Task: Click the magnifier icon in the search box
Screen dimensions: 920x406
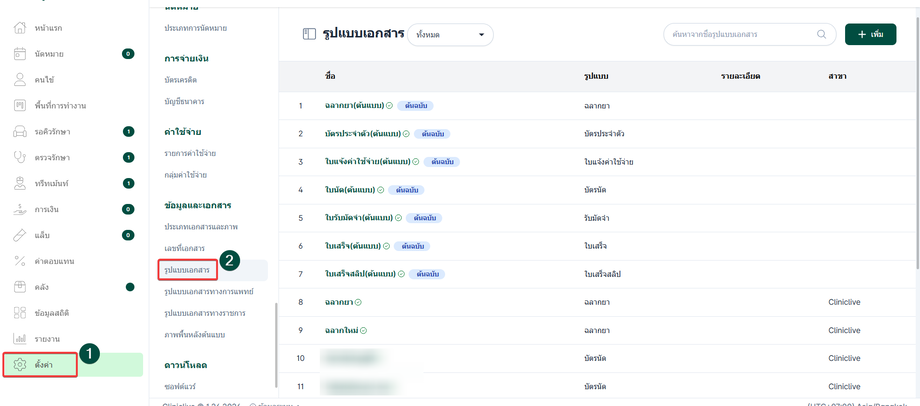Action: 822,34
